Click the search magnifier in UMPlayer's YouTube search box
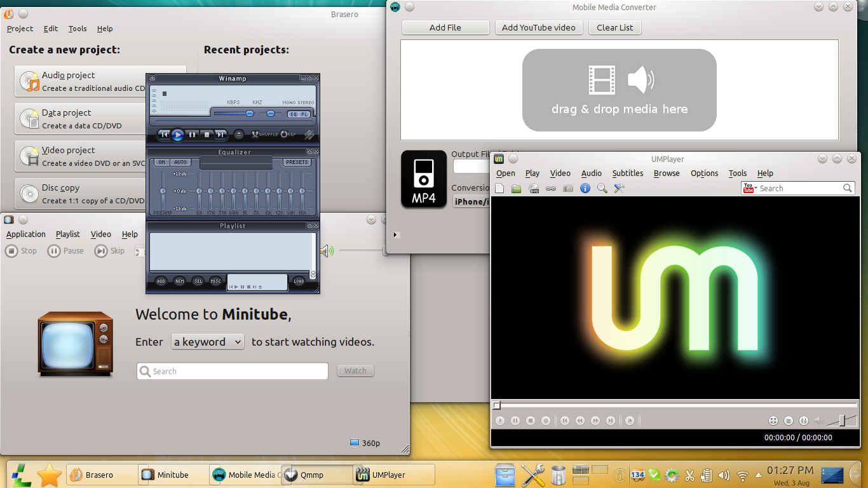This screenshot has width=868, height=488. (848, 188)
